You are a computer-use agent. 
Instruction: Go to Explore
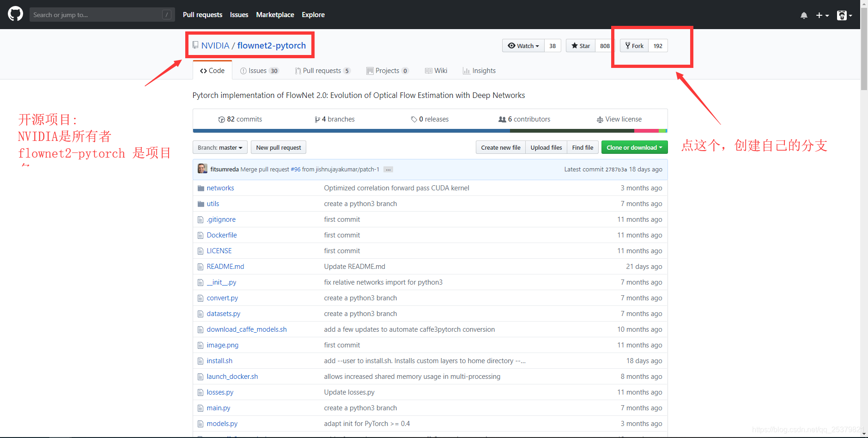(313, 15)
